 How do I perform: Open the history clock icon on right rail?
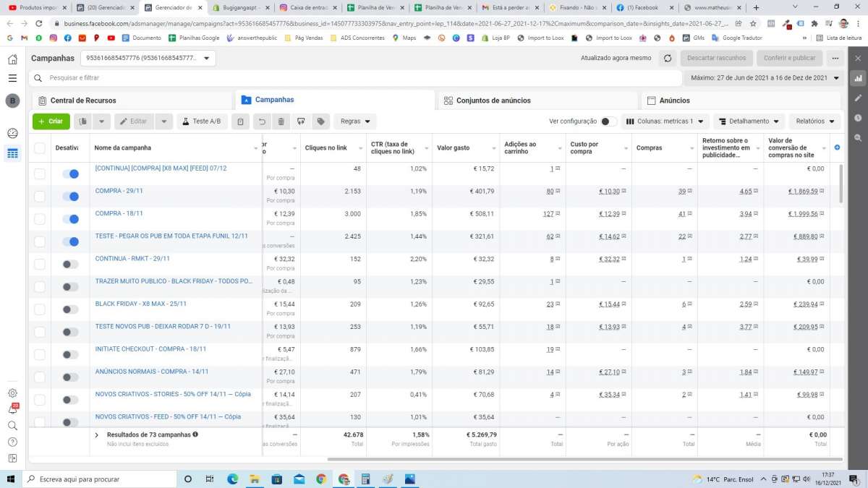(858, 117)
